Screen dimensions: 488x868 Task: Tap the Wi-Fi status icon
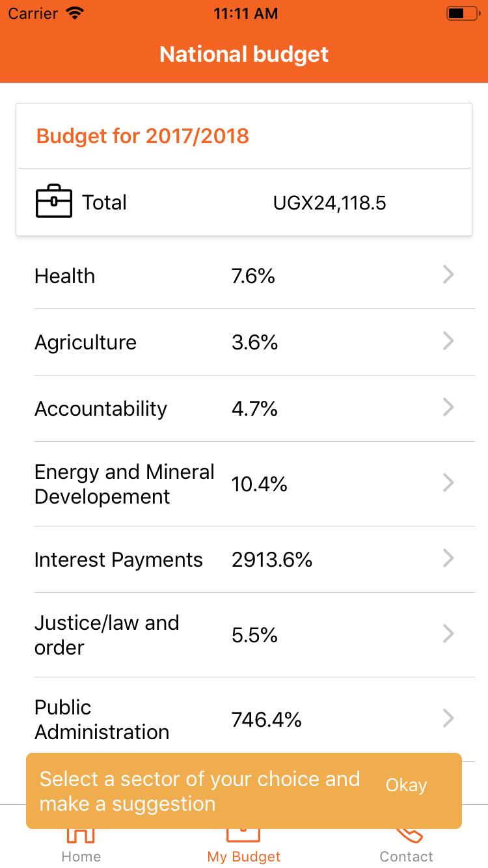click(75, 13)
